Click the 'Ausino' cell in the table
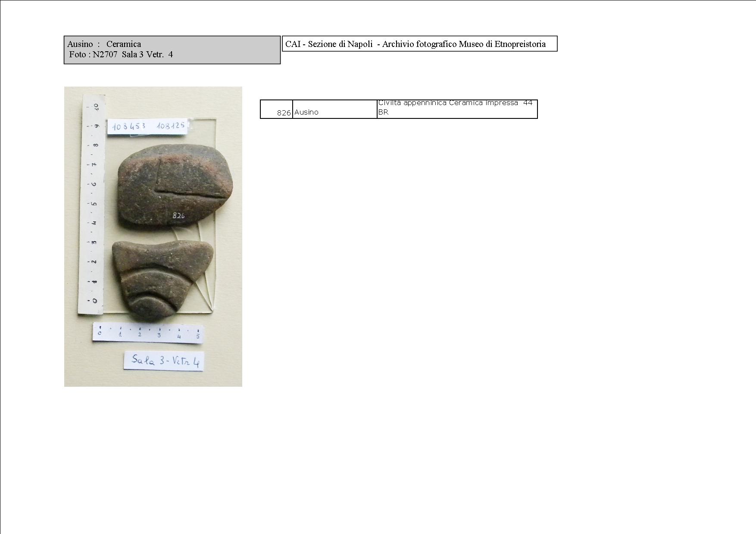Viewport: 756px width, 534px height. click(x=335, y=109)
